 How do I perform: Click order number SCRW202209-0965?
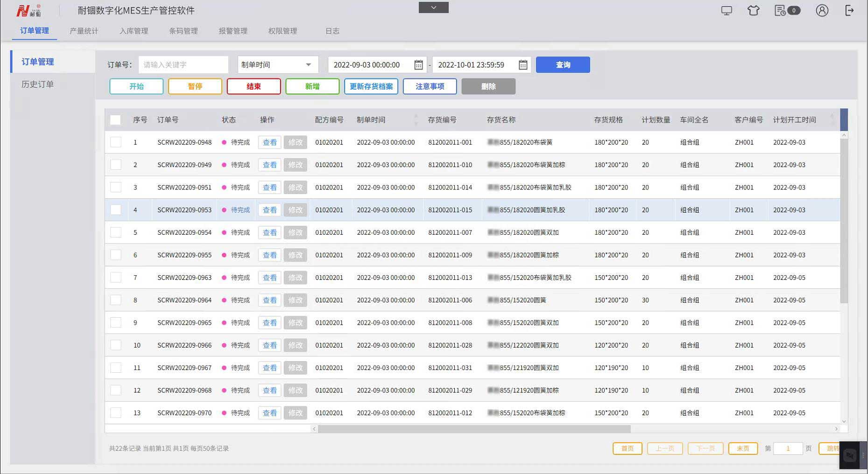coord(184,323)
